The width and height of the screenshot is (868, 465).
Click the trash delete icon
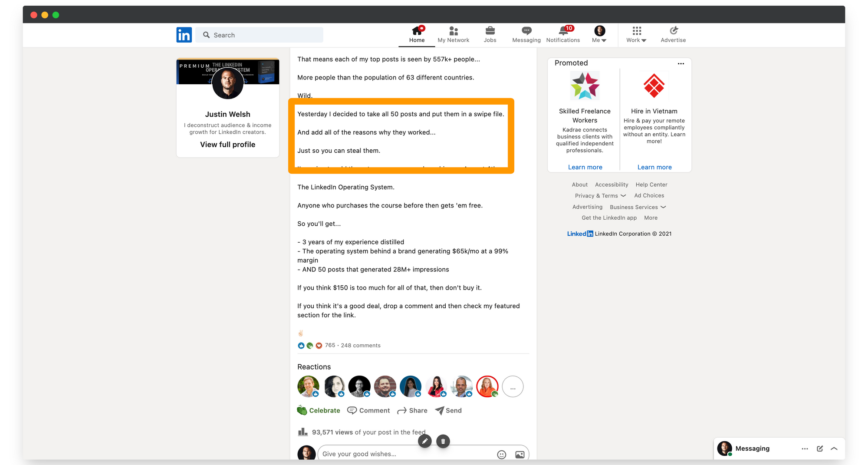(443, 441)
